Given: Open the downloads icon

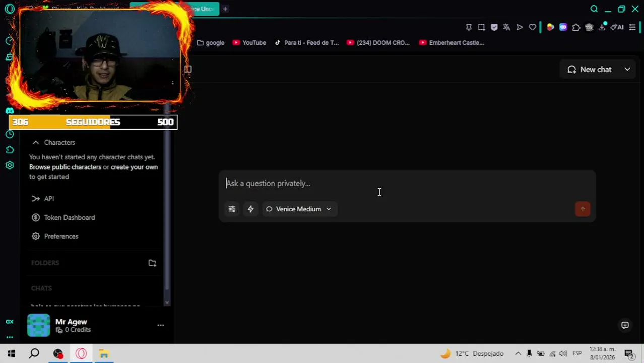Looking at the screenshot, I should pos(602,27).
